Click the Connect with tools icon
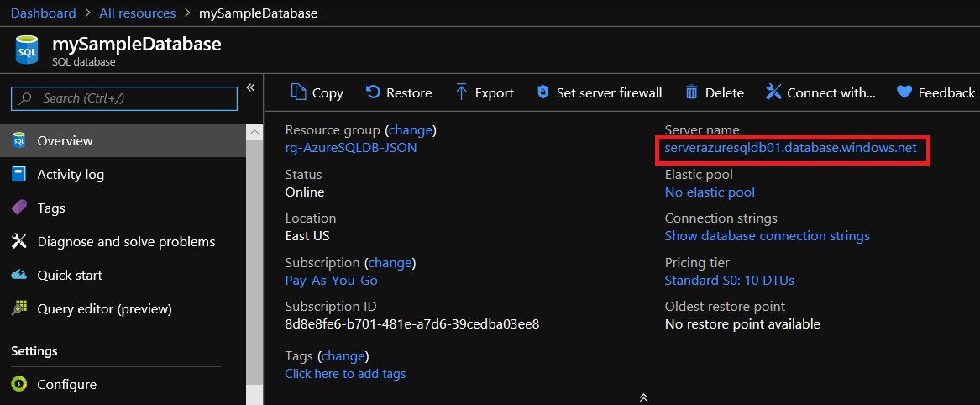Screen dimensions: 980x405 pyautogui.click(x=773, y=92)
